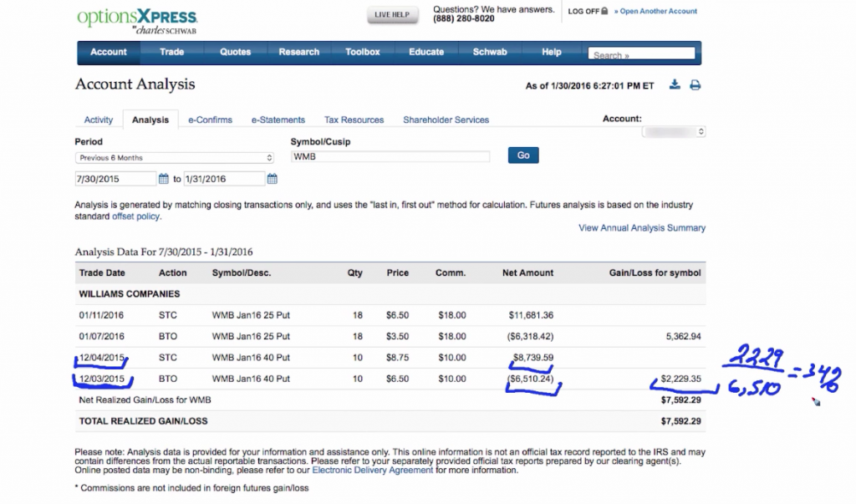Screen dimensions: 856x504
Task: Click the Net Amount column header
Action: click(x=528, y=272)
